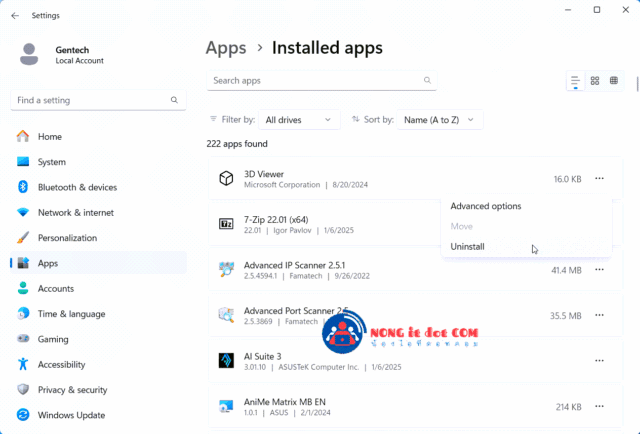Open the Accessibility figure icon
The height and width of the screenshot is (434, 640).
coord(23,364)
